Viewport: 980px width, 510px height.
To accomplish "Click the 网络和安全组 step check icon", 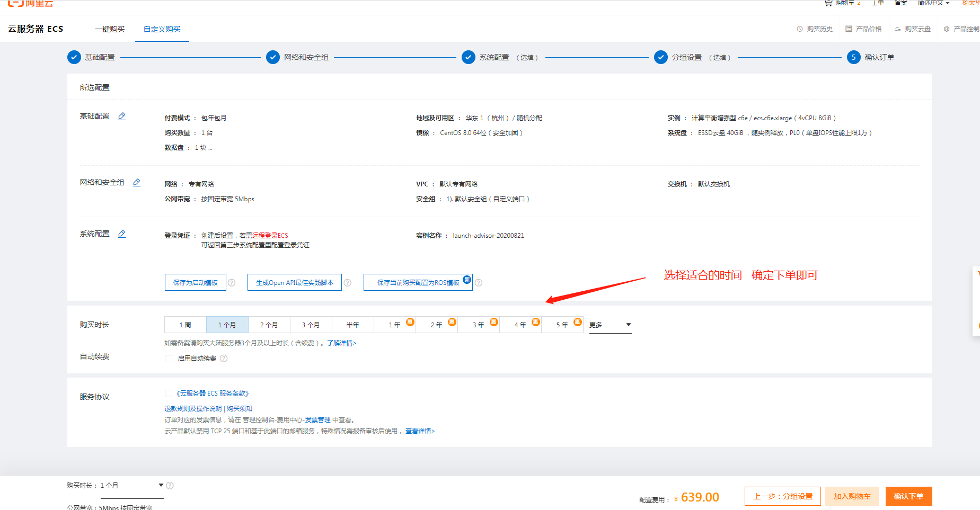I will [273, 57].
